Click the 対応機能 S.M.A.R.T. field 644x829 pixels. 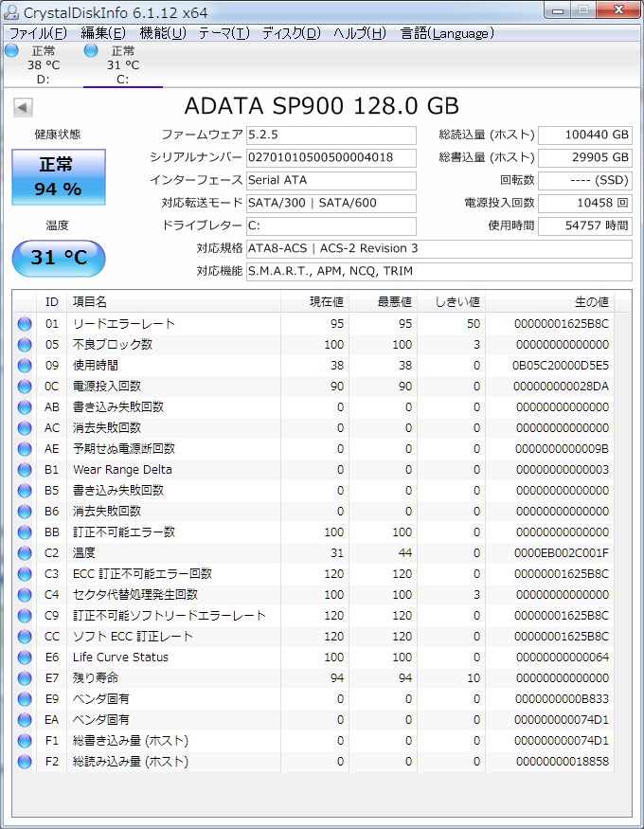[439, 271]
